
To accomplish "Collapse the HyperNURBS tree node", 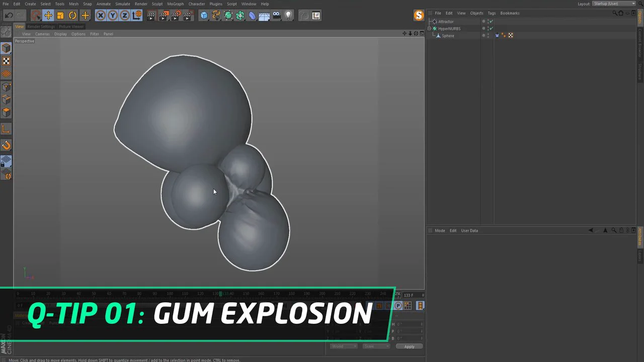I will (430, 29).
